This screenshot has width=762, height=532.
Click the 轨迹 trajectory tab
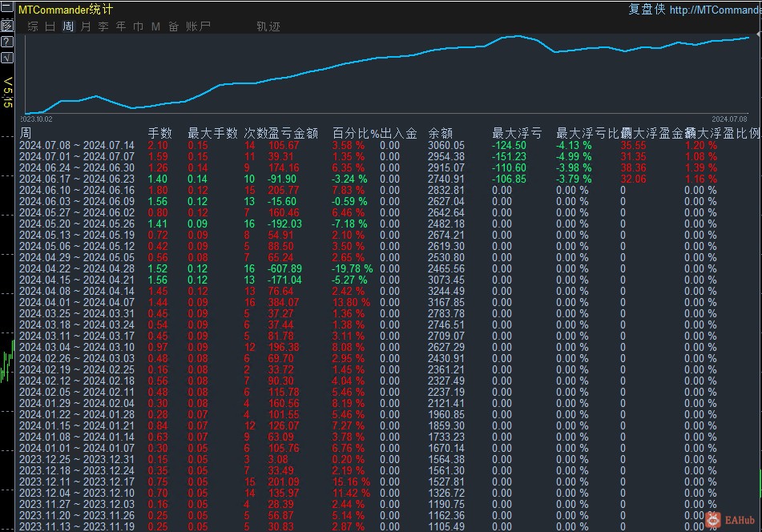[x=268, y=26]
